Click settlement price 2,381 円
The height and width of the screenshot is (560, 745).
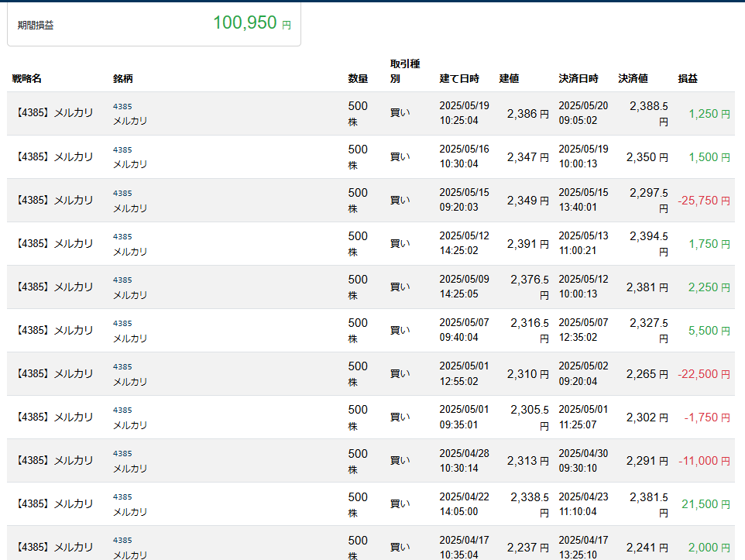point(647,287)
